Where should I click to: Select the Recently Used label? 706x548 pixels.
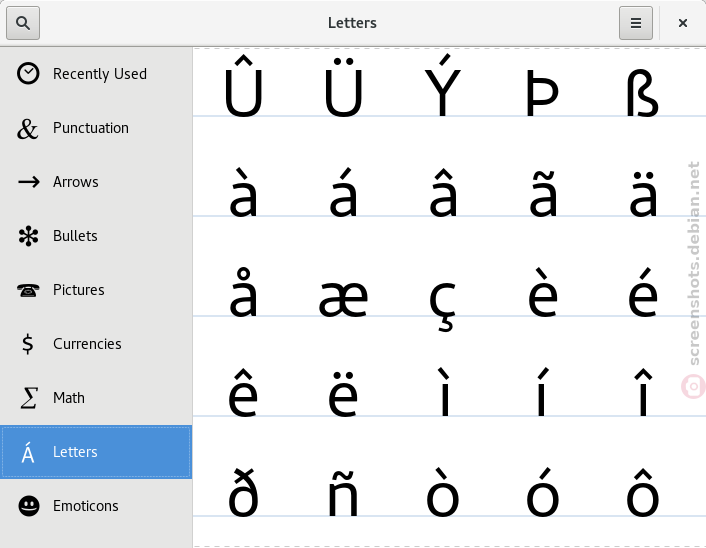click(x=100, y=74)
